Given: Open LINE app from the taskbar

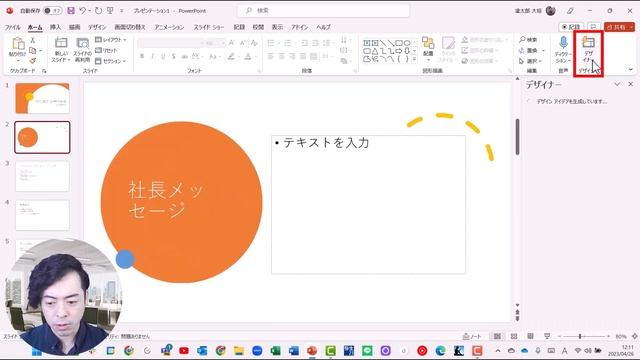Looking at the screenshot, I should pos(367,350).
